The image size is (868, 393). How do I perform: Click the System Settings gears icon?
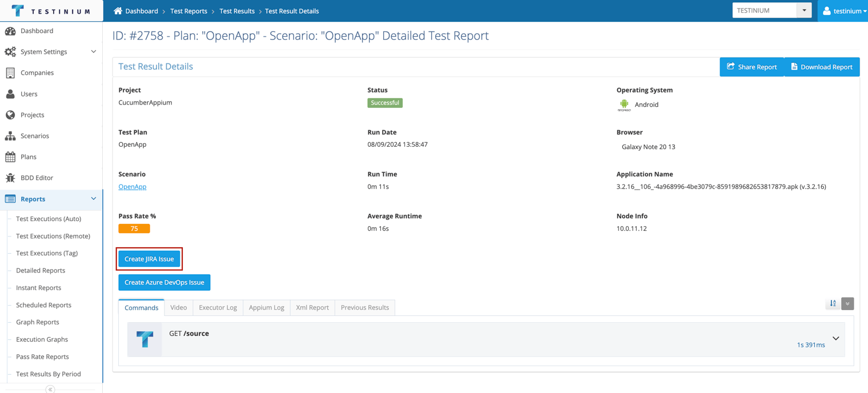point(10,52)
